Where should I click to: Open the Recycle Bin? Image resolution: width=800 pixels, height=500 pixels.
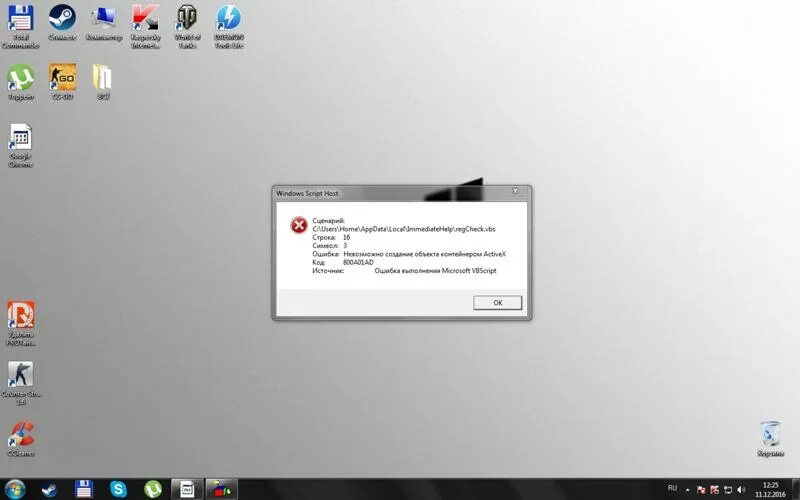pos(770,438)
